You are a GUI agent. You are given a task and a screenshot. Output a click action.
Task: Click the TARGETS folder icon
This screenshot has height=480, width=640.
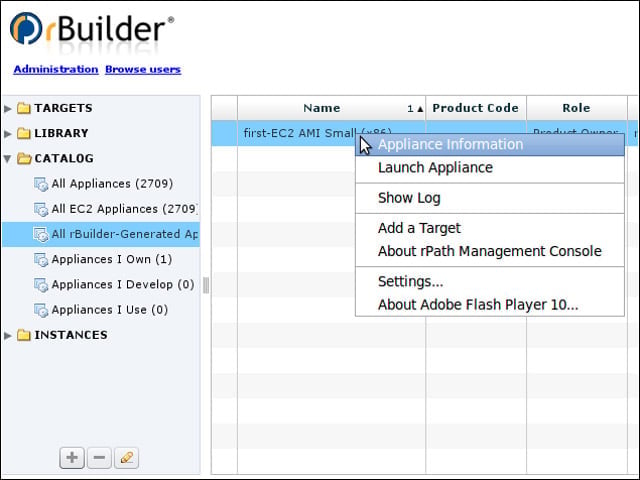24,108
